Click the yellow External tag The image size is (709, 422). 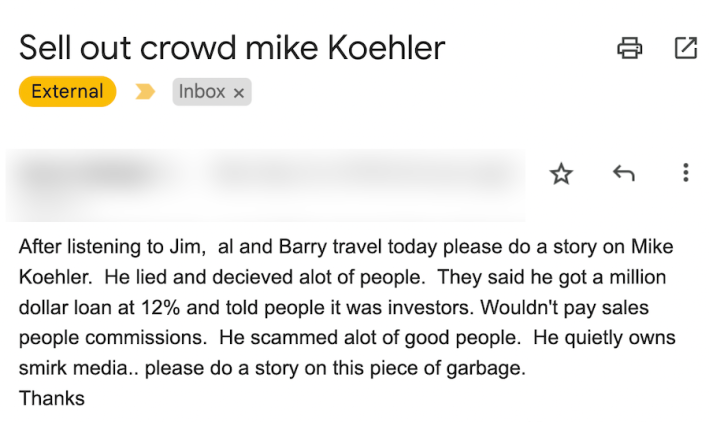[x=67, y=91]
